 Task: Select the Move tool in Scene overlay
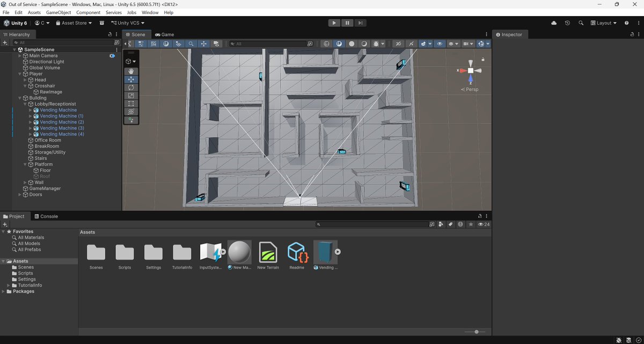coord(131,79)
